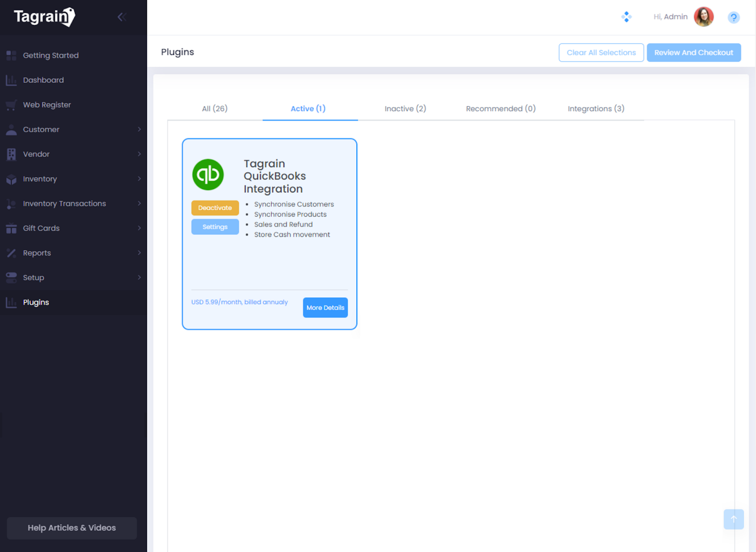Click the blue diamond apps icon

tap(627, 17)
